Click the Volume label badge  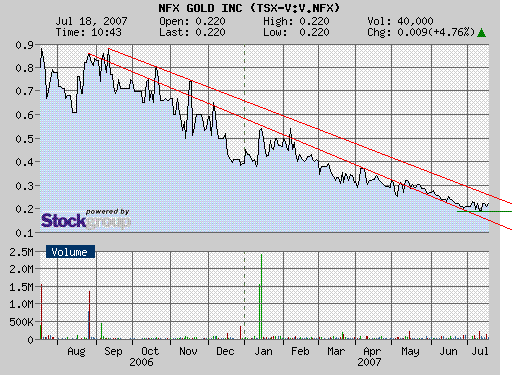70,252
